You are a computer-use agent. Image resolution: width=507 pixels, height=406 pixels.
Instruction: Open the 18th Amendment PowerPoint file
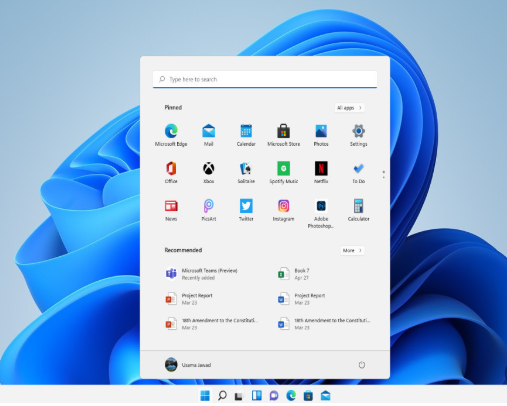coord(211,324)
